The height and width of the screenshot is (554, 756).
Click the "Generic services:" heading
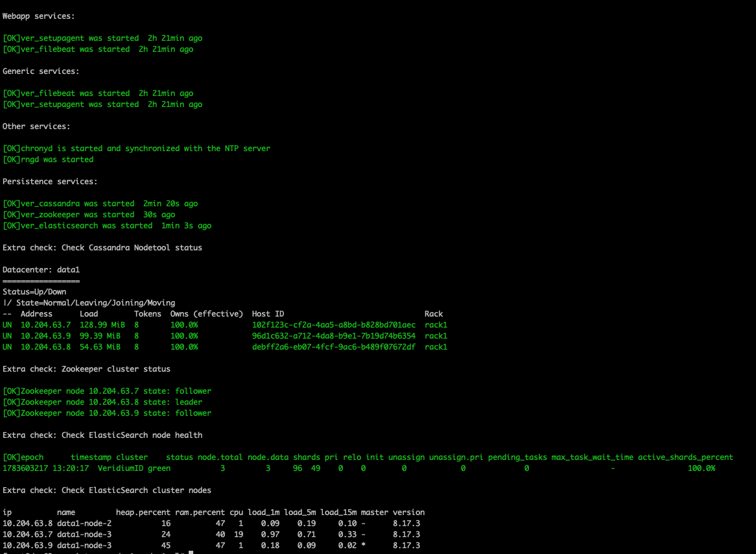[x=41, y=71]
